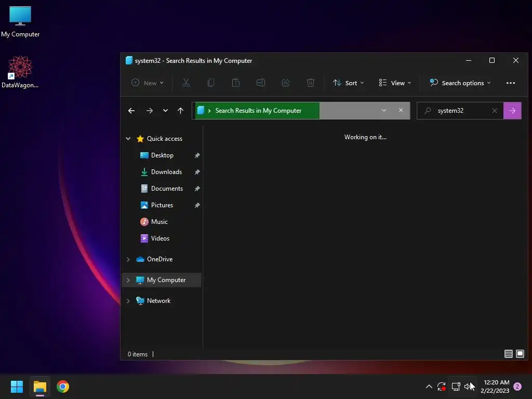The image size is (532, 399).
Task: Select Quick access in the sidebar
Action: [165, 138]
